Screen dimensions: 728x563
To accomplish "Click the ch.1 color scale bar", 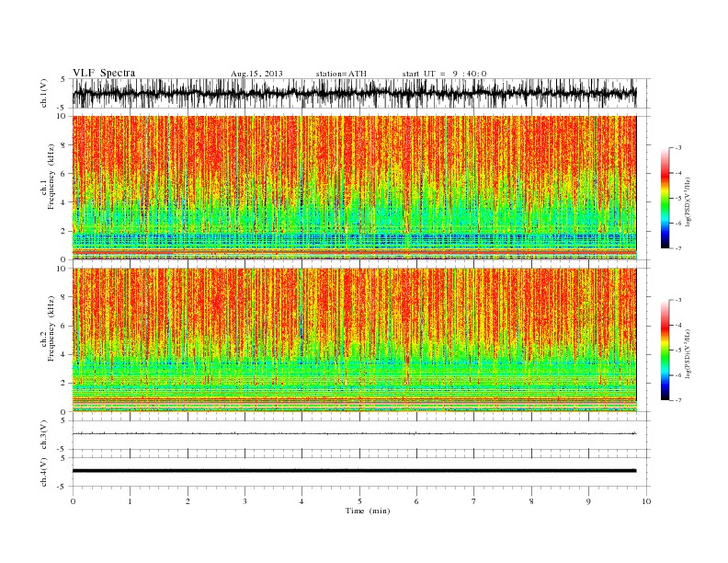I will (x=665, y=198).
